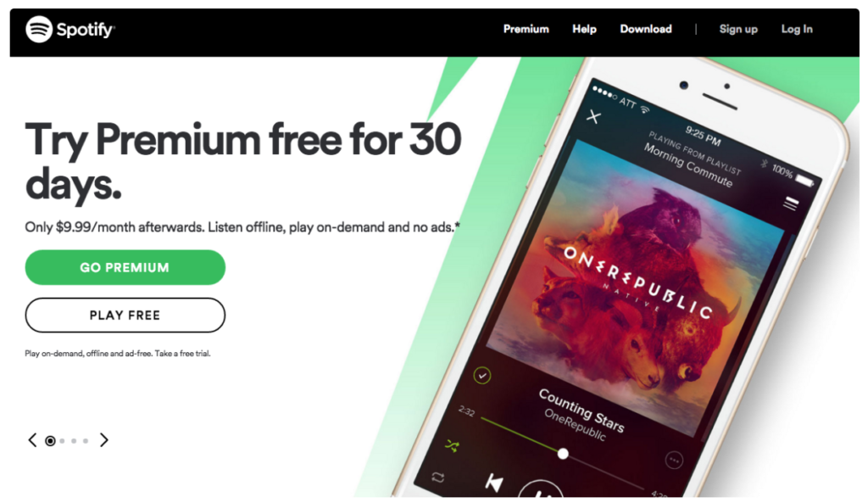
Task: Close the now playing view with X icon
Action: 593,117
